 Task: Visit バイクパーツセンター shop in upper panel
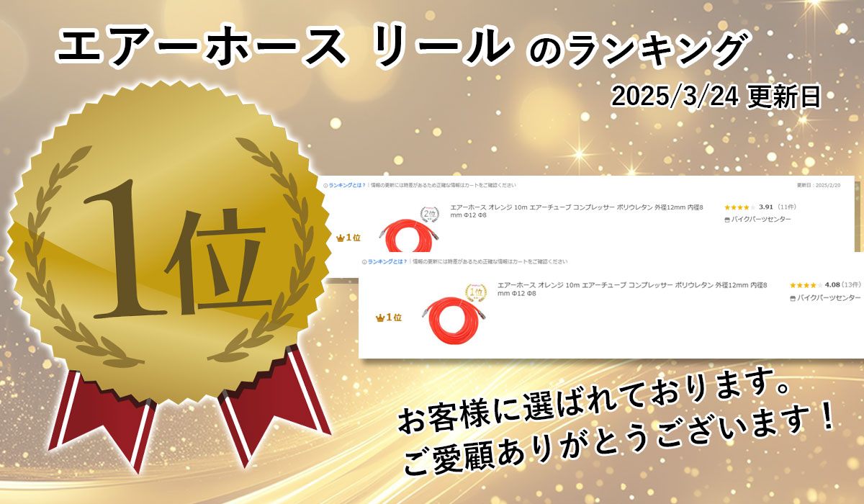click(x=761, y=219)
